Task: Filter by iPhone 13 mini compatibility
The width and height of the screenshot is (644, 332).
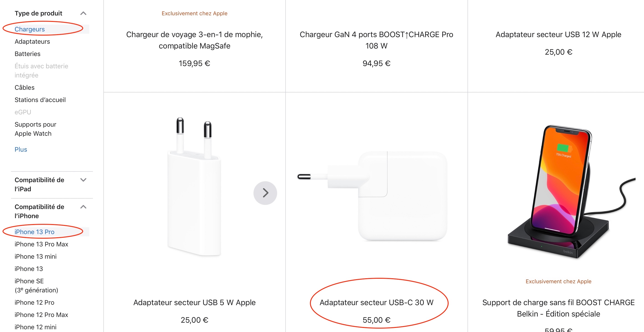Action: [x=36, y=256]
